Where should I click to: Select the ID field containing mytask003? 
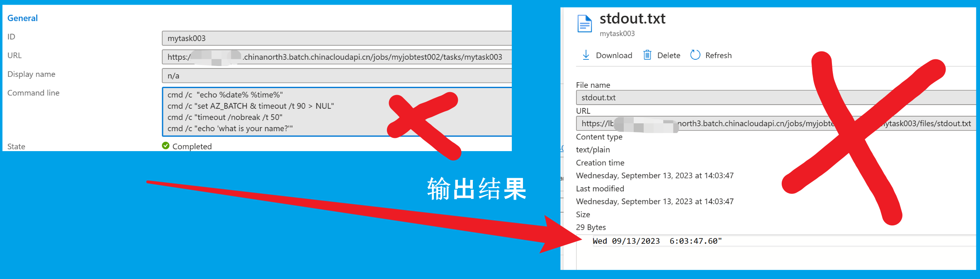pos(337,38)
